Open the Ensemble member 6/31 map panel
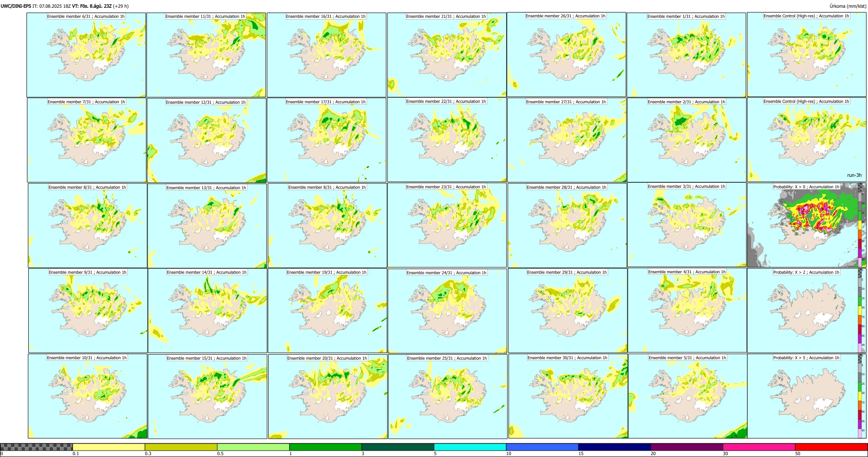The height and width of the screenshot is (457, 868). tap(86, 55)
